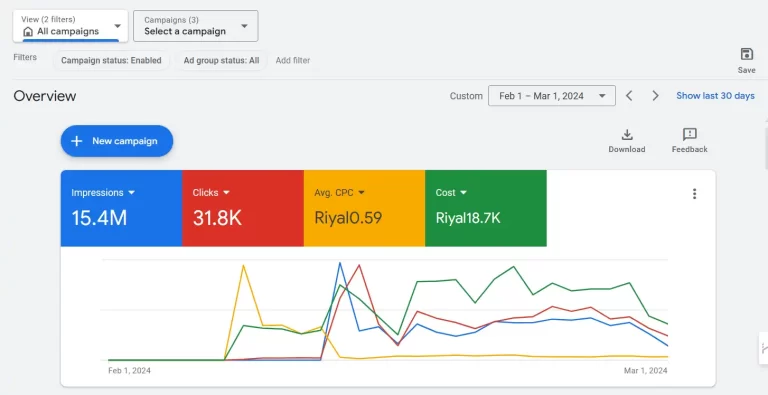Open the View All campaigns dropdown

pyautogui.click(x=71, y=26)
